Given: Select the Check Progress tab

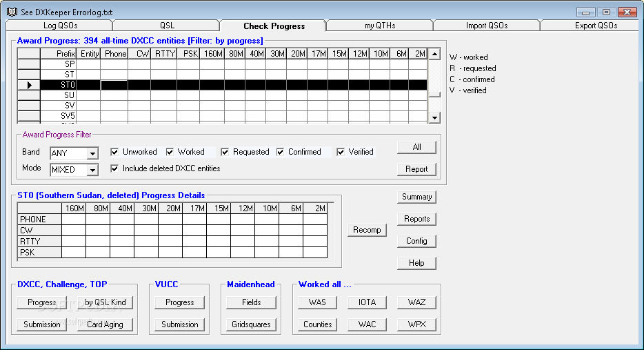Looking at the screenshot, I should [274, 26].
